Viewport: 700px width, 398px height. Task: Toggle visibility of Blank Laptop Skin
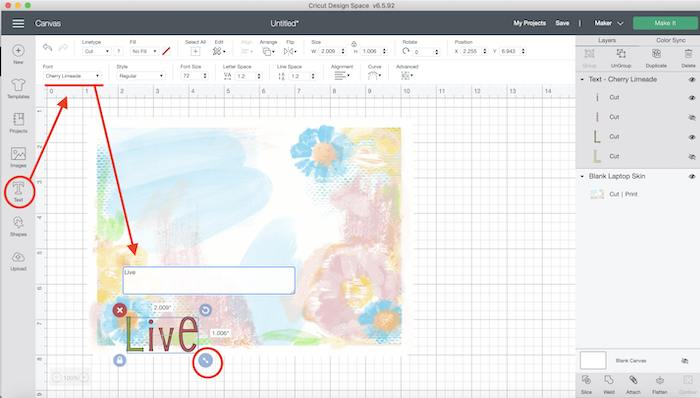pos(692,176)
